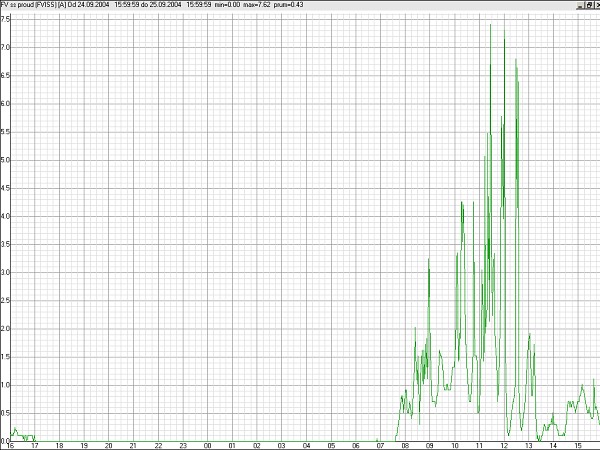The image size is (600, 450).
Task: Click the highest green peak near hour 11
Action: click(x=490, y=25)
